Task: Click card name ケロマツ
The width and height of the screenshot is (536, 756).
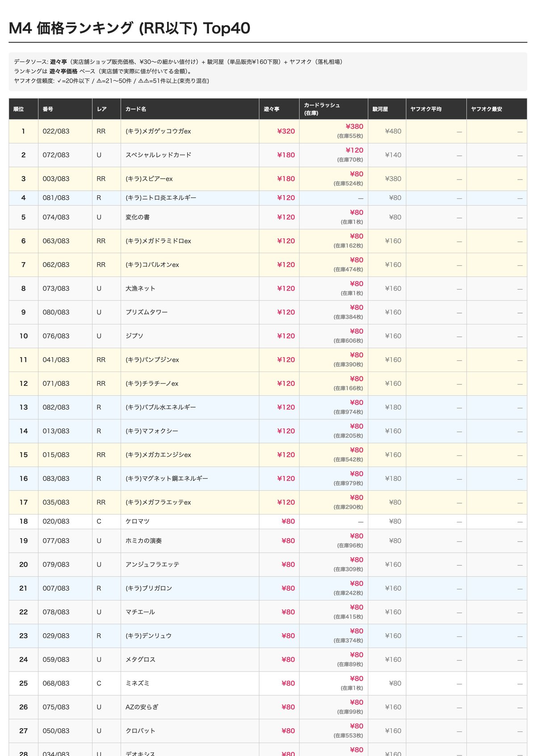Action: point(138,521)
